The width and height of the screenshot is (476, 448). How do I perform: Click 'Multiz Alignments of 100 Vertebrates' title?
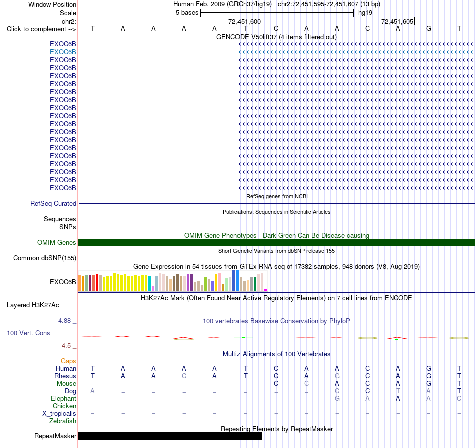[x=277, y=354]
